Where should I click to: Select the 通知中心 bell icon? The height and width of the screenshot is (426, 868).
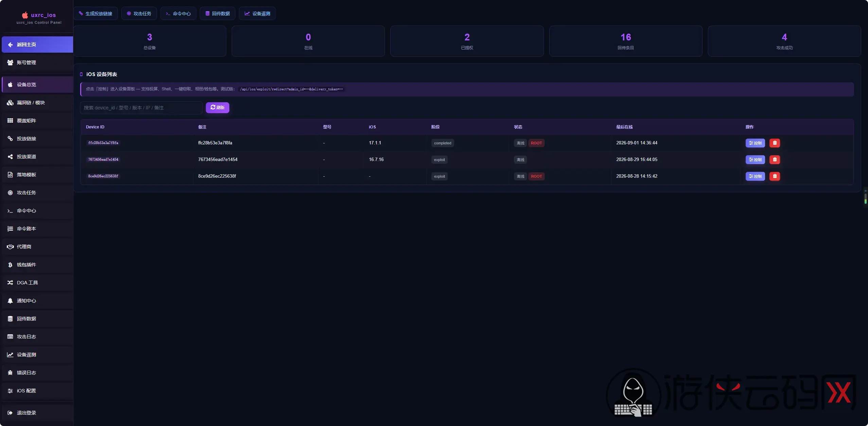10,301
